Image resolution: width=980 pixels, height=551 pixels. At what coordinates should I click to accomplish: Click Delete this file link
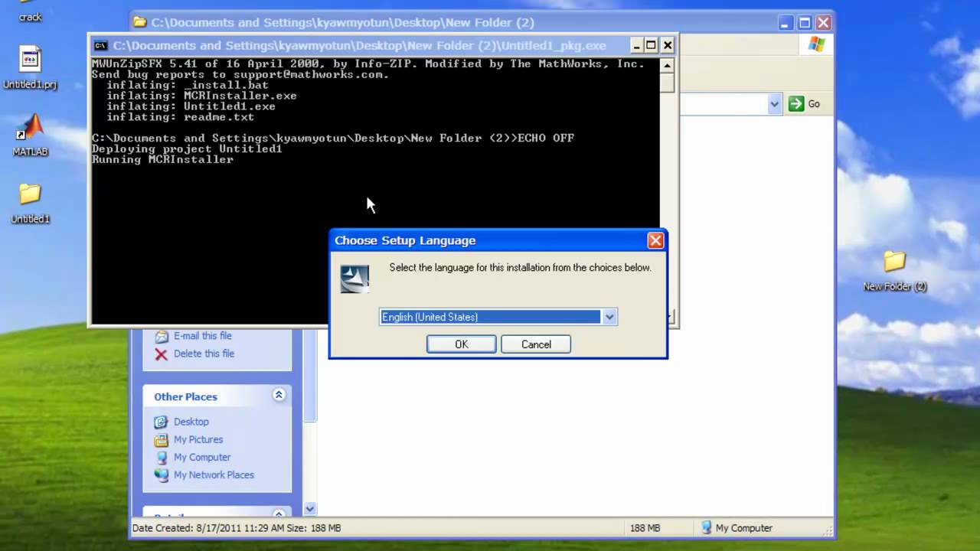coord(204,354)
